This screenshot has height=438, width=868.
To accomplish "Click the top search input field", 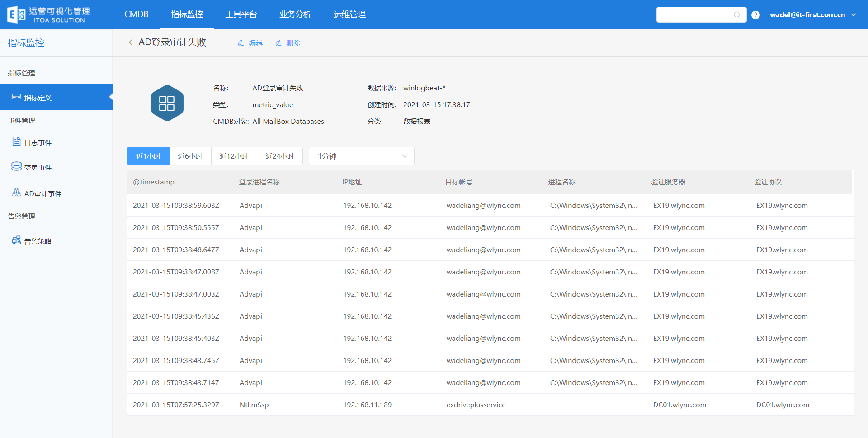I will (x=701, y=15).
